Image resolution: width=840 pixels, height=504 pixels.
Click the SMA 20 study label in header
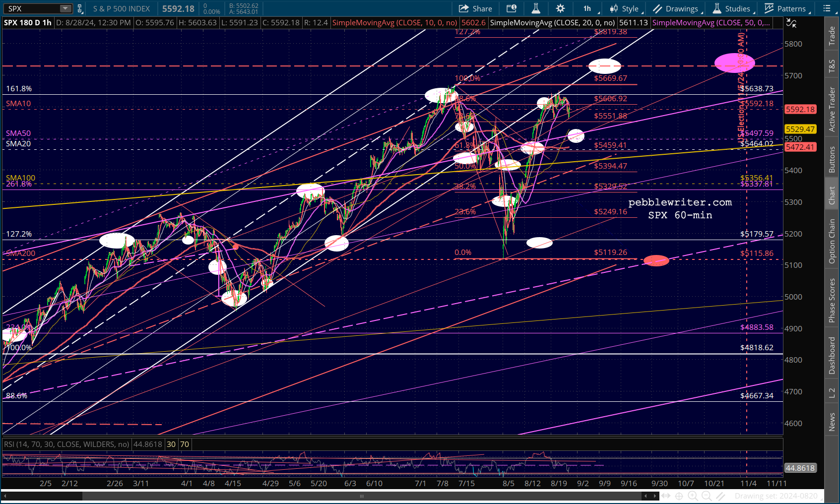click(x=553, y=23)
